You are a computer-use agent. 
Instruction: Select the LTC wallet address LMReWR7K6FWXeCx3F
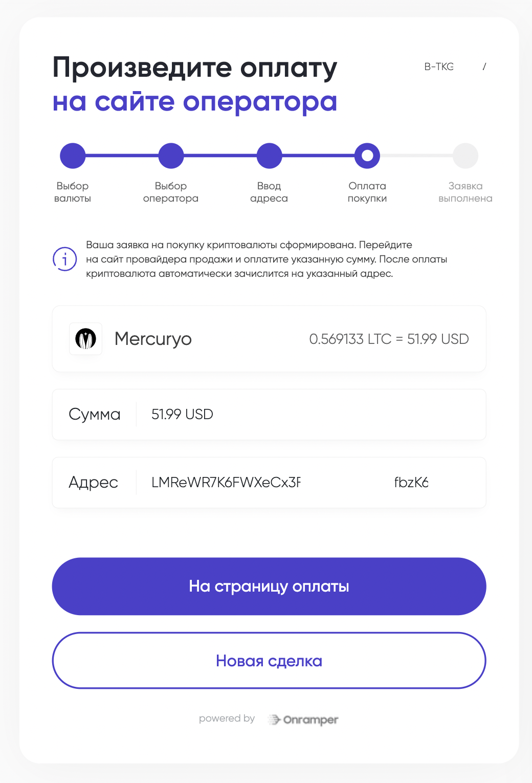[x=226, y=482]
